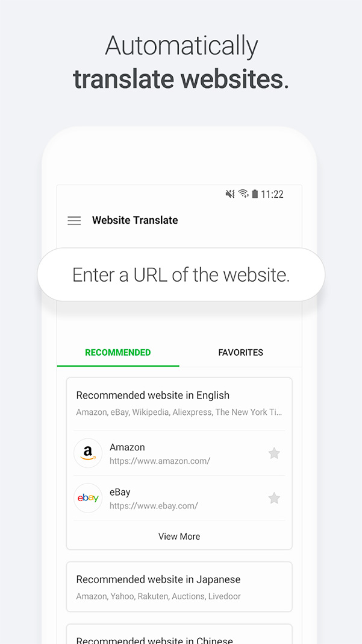This screenshot has height=644, width=362.
Task: Select the Amazon list entry title
Action: [x=127, y=447]
